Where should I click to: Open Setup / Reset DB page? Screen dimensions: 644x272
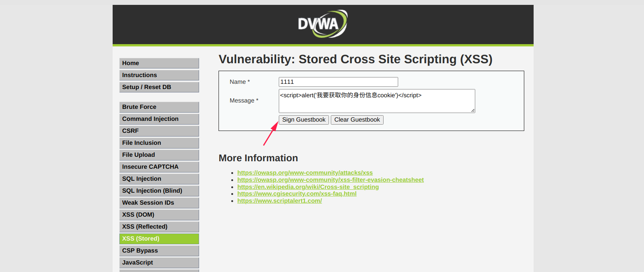[x=159, y=87]
